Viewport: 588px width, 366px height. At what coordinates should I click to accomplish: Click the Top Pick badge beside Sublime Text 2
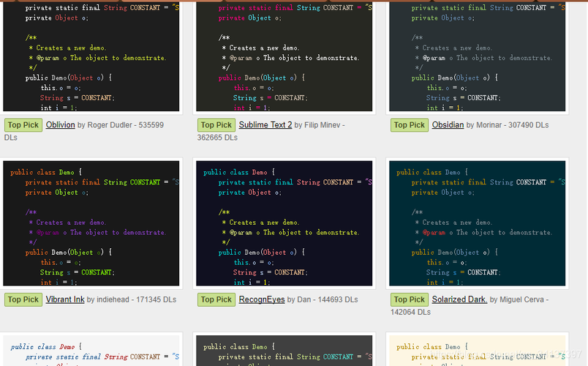click(216, 125)
